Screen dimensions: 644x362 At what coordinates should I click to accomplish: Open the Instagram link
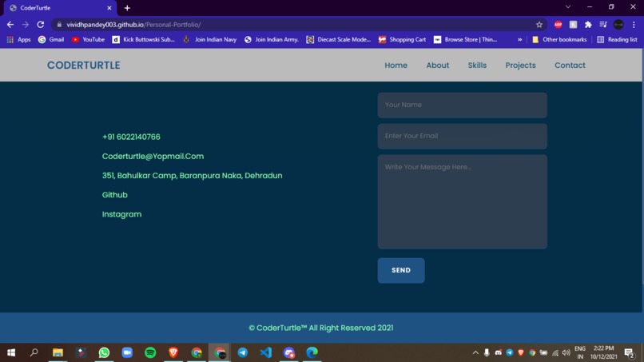[121, 214]
